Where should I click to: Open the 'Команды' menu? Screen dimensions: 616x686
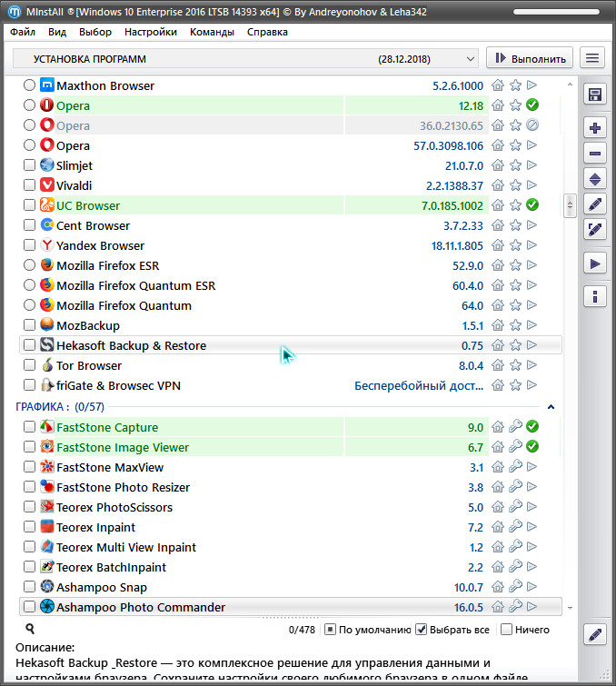point(212,32)
